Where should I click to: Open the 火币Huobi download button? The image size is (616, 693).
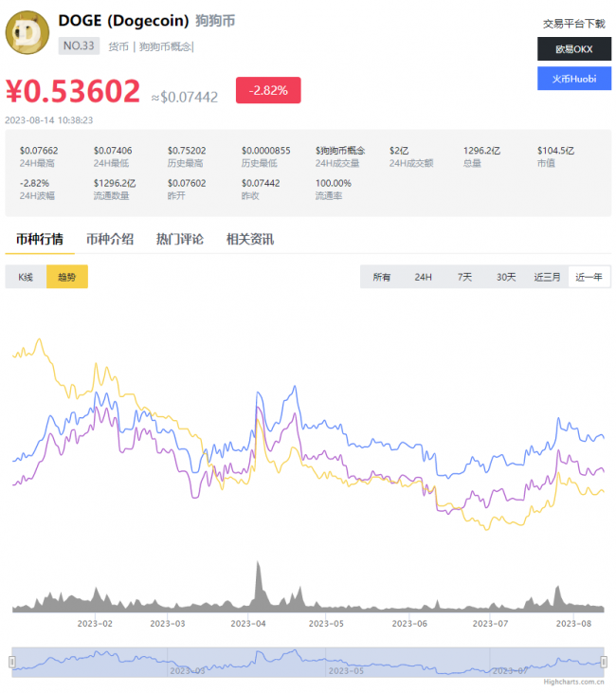[x=574, y=79]
